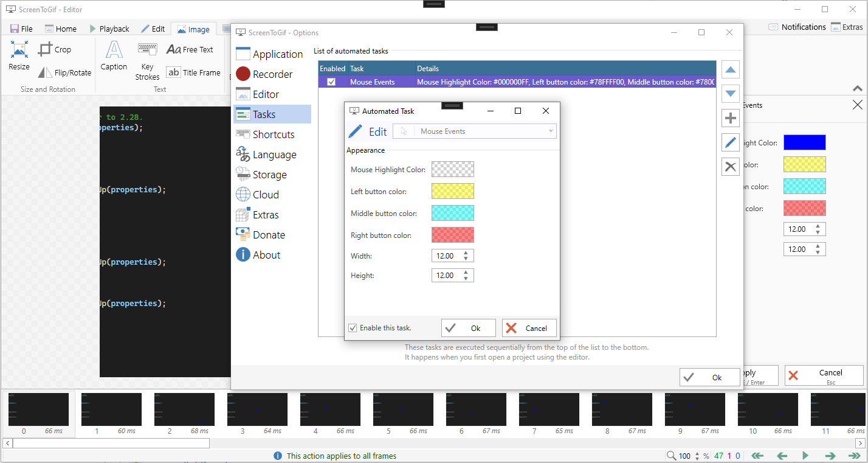This screenshot has height=463, width=868.
Task: Add a Title Frame
Action: click(x=193, y=72)
